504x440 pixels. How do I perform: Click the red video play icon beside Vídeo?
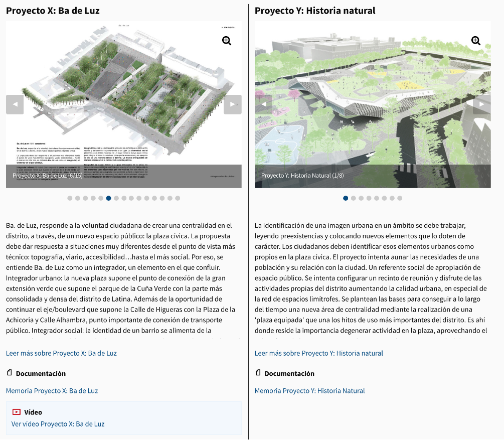coord(17,412)
